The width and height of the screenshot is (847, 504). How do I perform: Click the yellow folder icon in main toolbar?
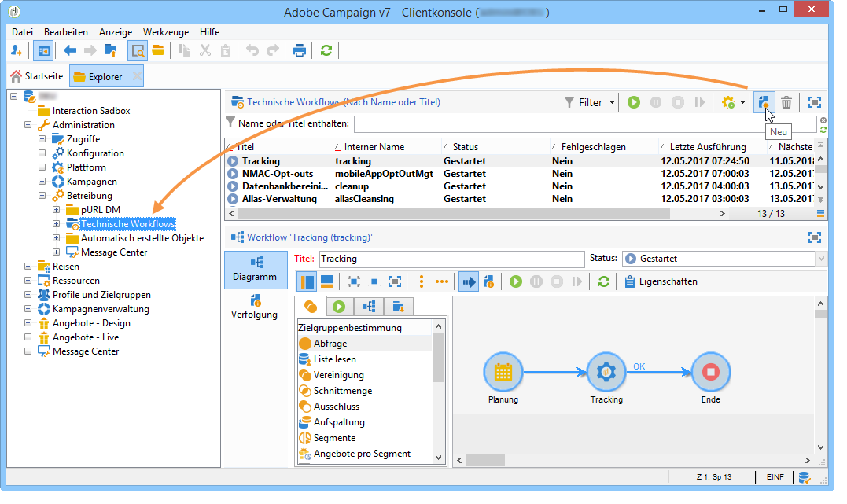pyautogui.click(x=158, y=51)
